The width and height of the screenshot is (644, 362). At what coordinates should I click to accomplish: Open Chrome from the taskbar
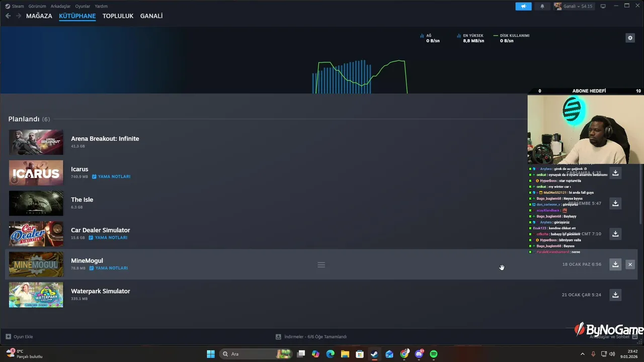point(404,354)
